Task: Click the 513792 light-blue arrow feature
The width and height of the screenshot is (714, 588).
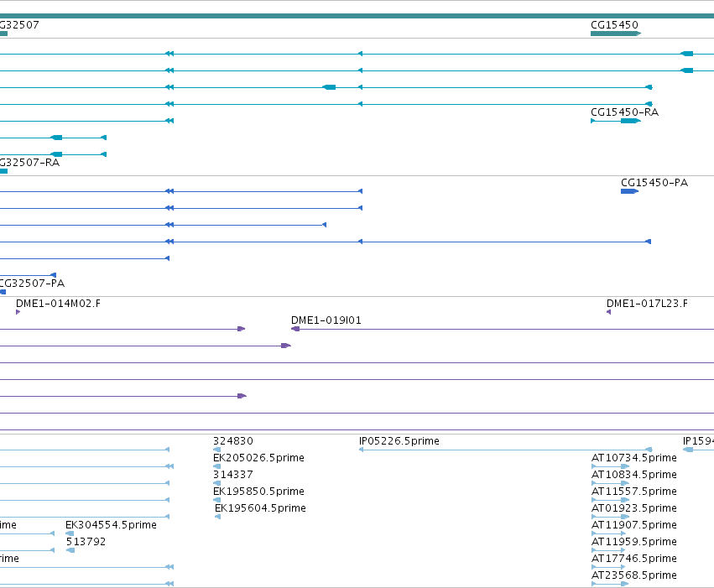Action: pyautogui.click(x=70, y=551)
